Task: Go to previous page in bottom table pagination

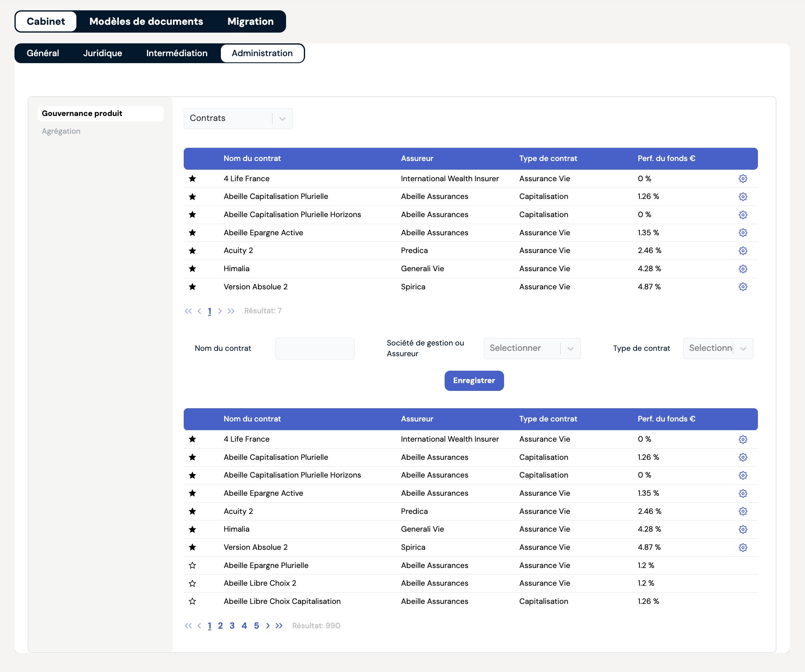Action: 199,626
